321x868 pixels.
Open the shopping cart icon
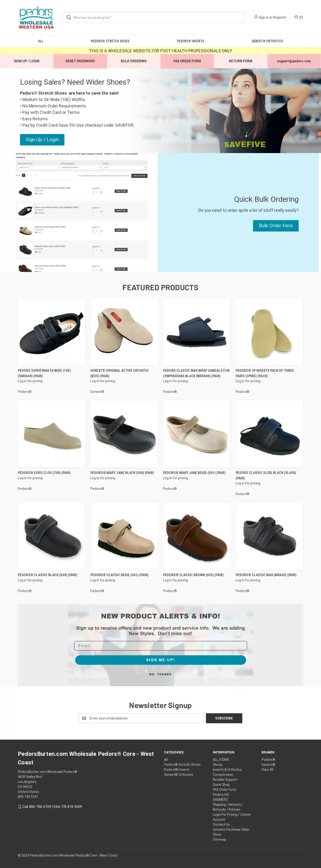pos(296,17)
